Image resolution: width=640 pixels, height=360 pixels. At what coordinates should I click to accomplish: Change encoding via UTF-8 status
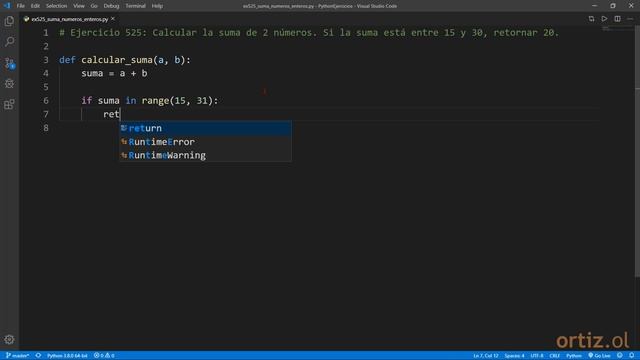tap(536, 356)
